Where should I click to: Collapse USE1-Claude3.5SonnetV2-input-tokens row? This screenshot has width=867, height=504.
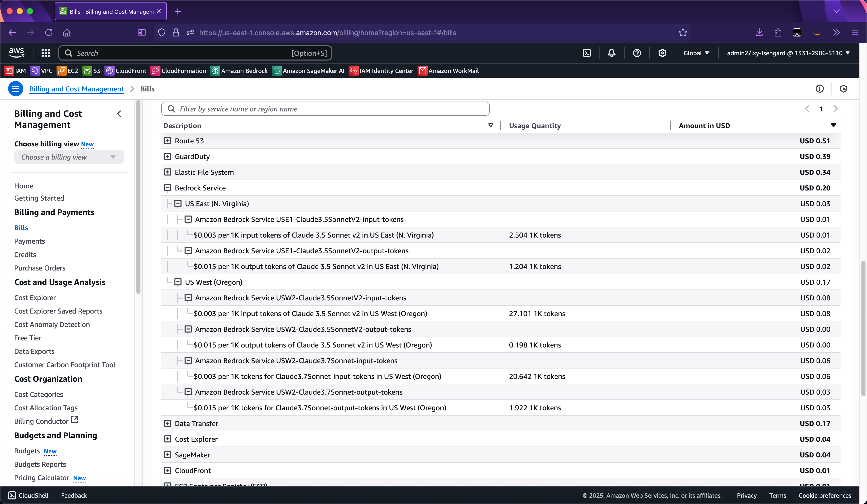(x=188, y=219)
